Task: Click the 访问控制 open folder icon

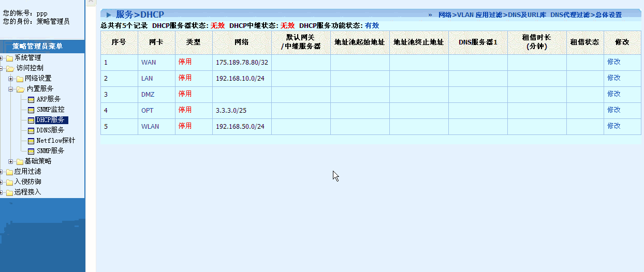Action: pos(10,68)
